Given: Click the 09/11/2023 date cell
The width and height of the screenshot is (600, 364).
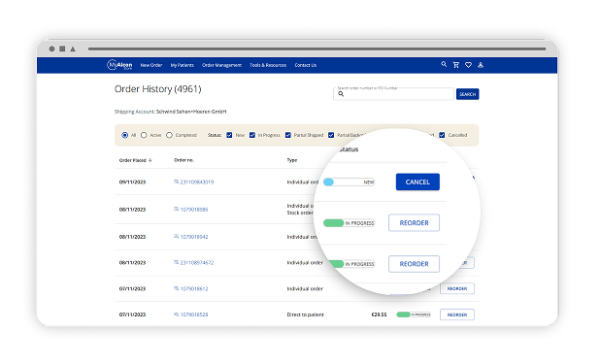Looking at the screenshot, I should point(132,182).
